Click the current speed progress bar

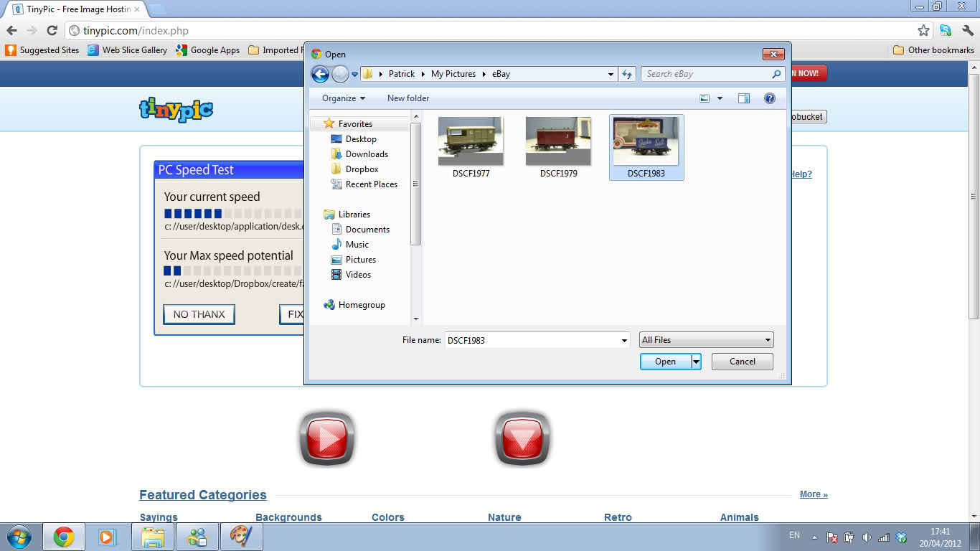coord(230,213)
